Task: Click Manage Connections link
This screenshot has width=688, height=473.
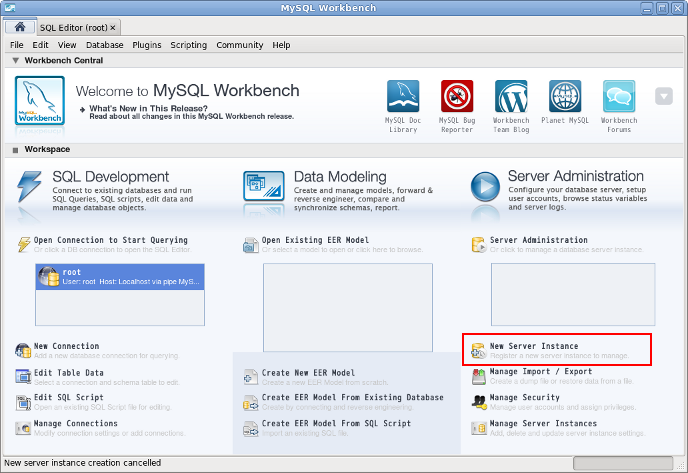Action: (75, 423)
